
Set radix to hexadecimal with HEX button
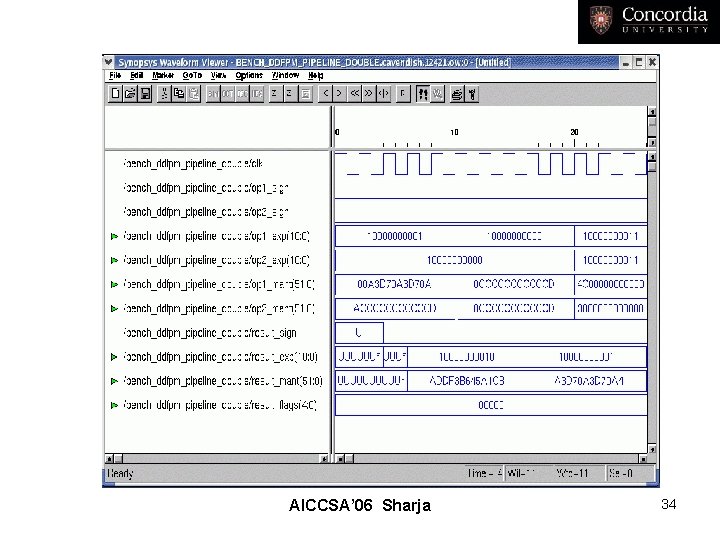tap(257, 94)
